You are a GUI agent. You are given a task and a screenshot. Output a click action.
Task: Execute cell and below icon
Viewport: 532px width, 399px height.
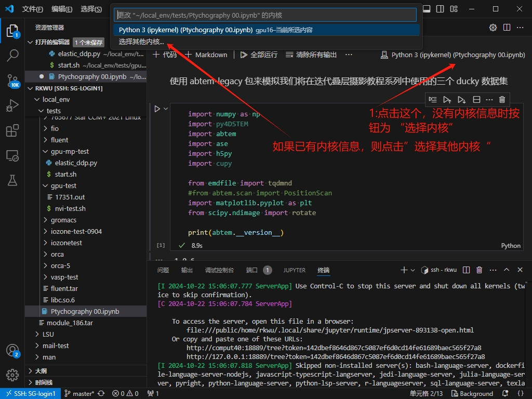[461, 99]
